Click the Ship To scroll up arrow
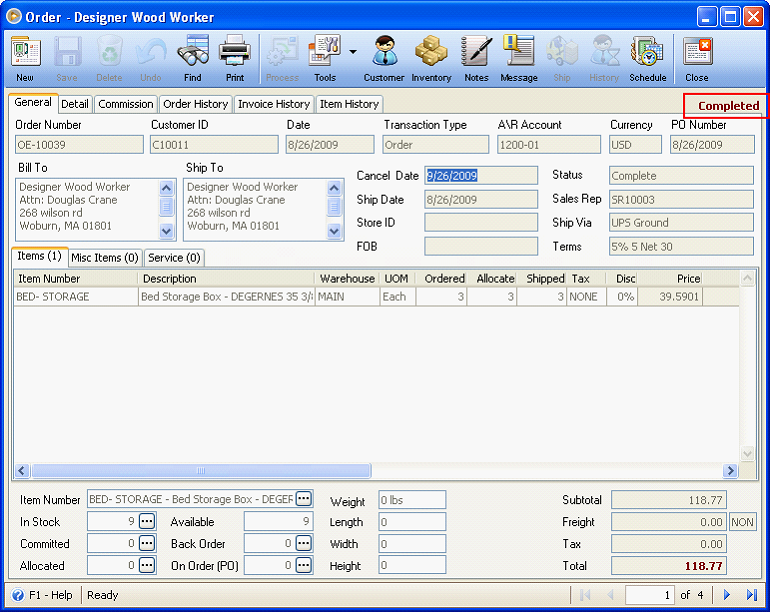Viewport: 771px width, 613px height. click(x=334, y=188)
